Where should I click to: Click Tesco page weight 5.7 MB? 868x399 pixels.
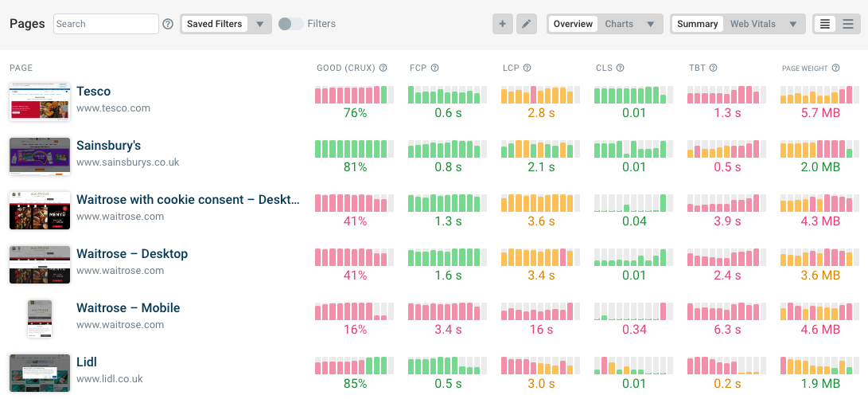coord(819,113)
